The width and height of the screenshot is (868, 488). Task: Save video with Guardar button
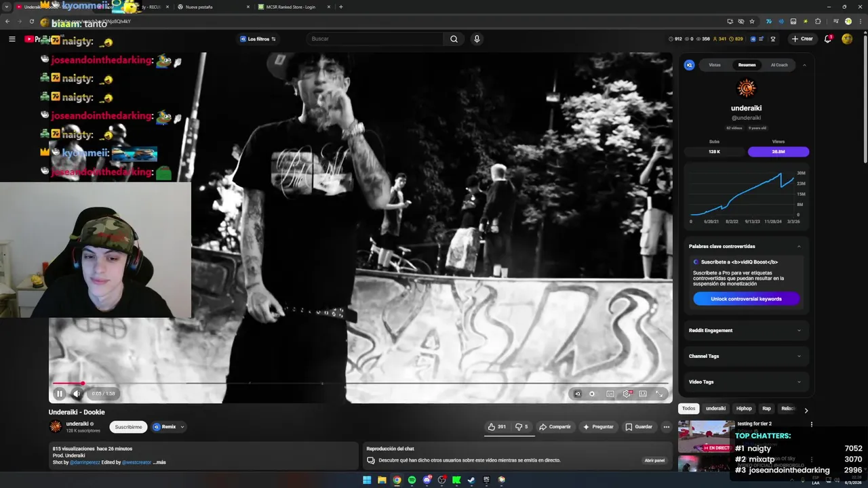(x=639, y=427)
